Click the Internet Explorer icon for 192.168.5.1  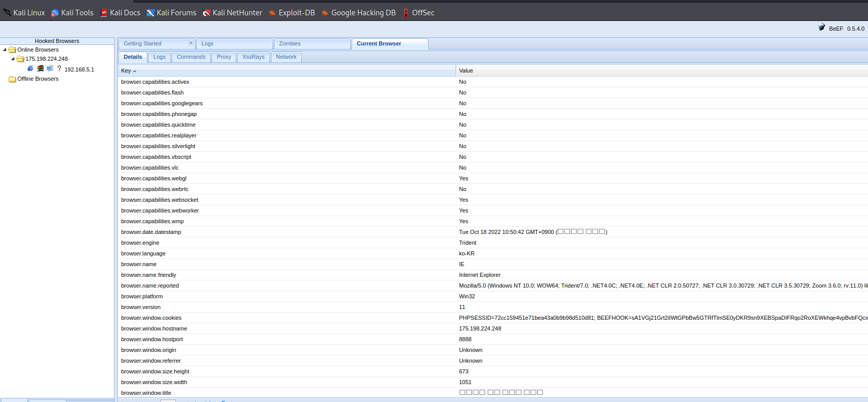coord(31,68)
